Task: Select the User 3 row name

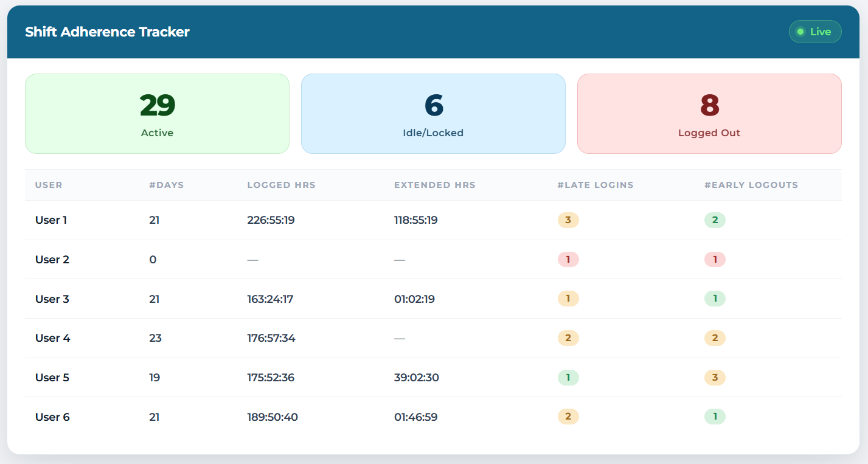Action: [52, 299]
